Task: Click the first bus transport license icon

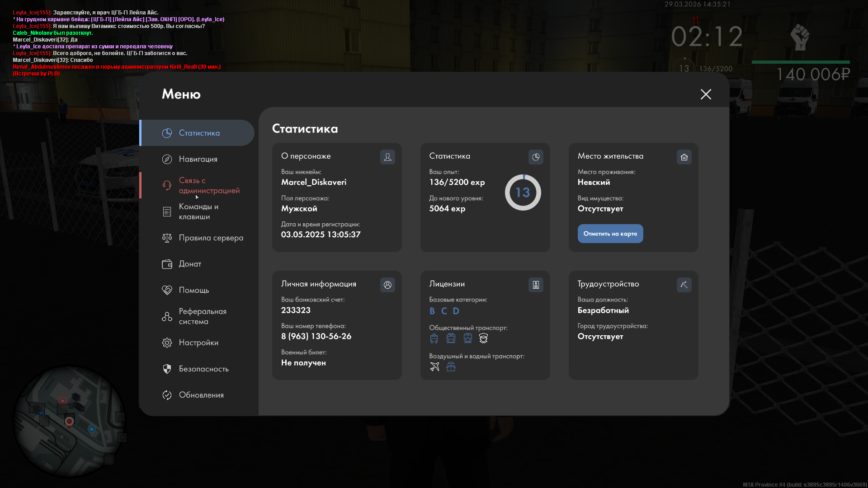Action: point(434,338)
